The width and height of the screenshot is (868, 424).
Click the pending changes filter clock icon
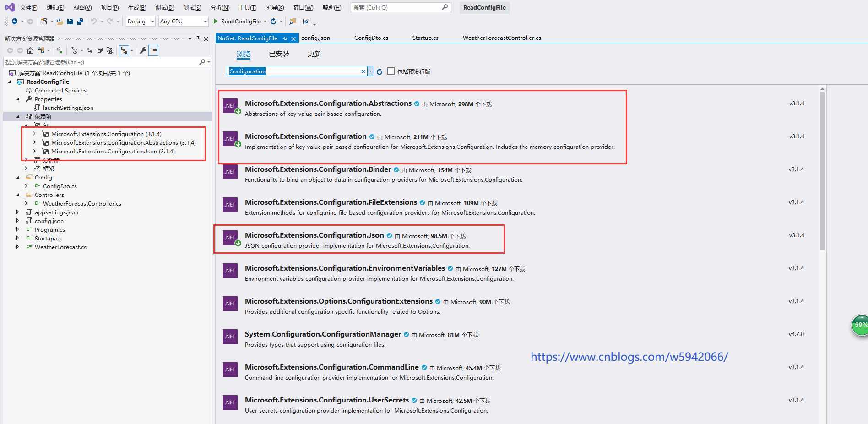[75, 50]
